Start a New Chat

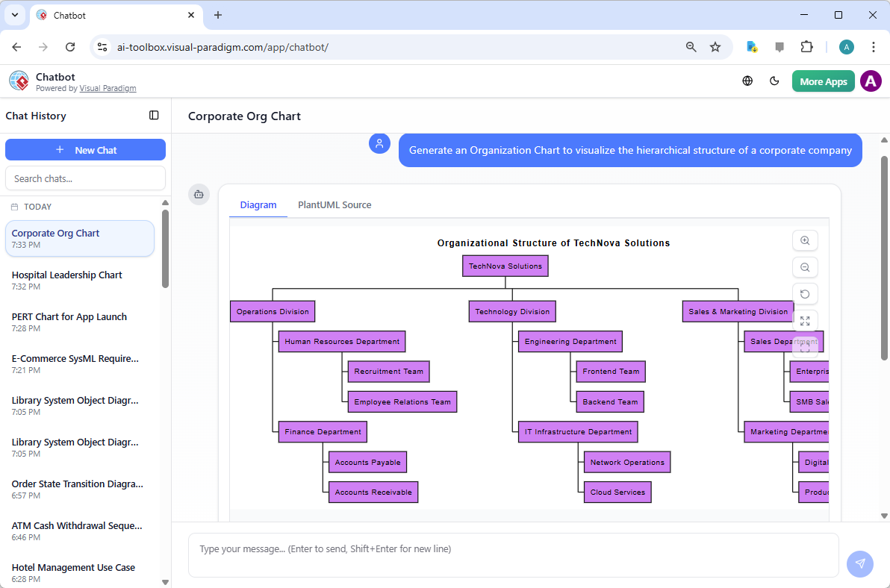85,149
